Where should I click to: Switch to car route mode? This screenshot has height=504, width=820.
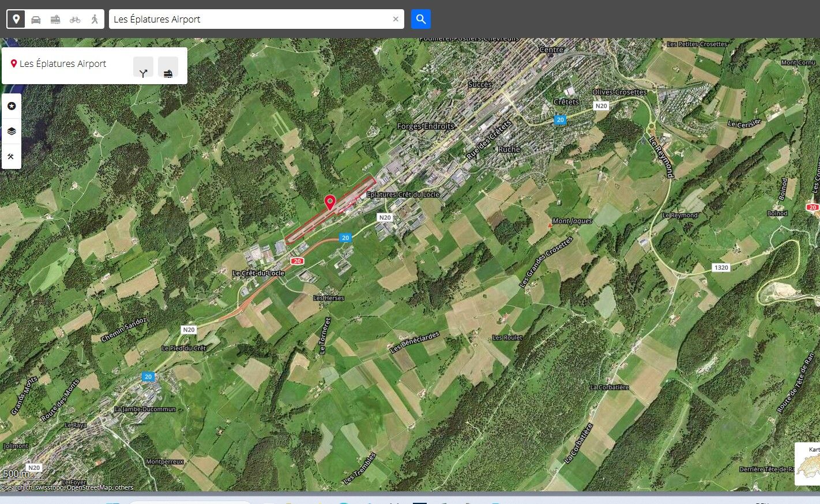click(36, 19)
